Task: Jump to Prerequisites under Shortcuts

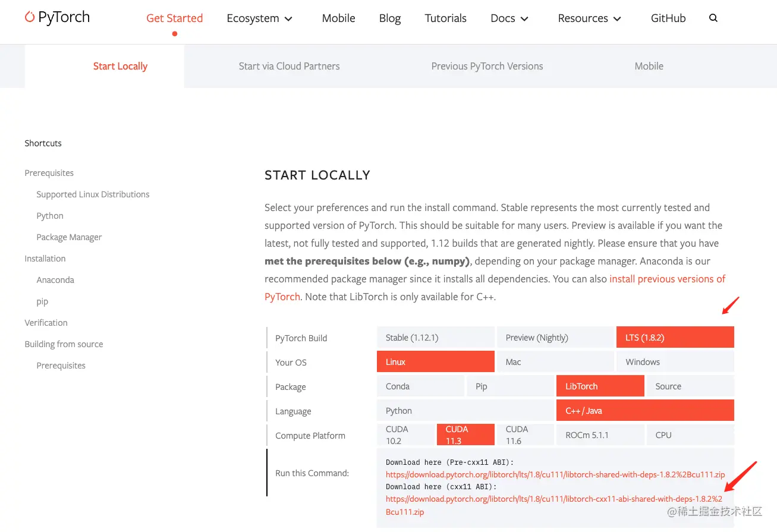Action: 49,173
